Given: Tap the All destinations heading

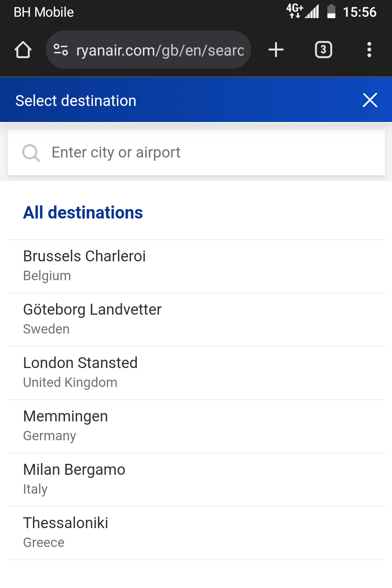Looking at the screenshot, I should click(x=83, y=213).
